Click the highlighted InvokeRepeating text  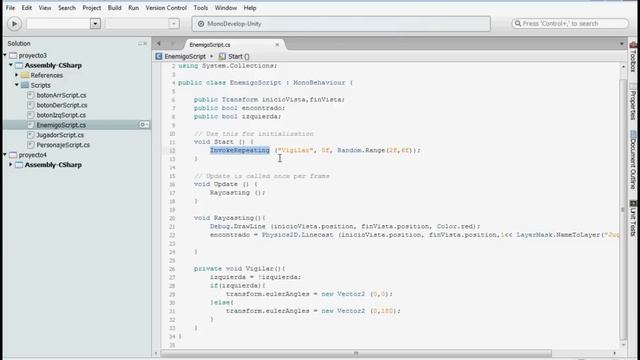(240, 150)
